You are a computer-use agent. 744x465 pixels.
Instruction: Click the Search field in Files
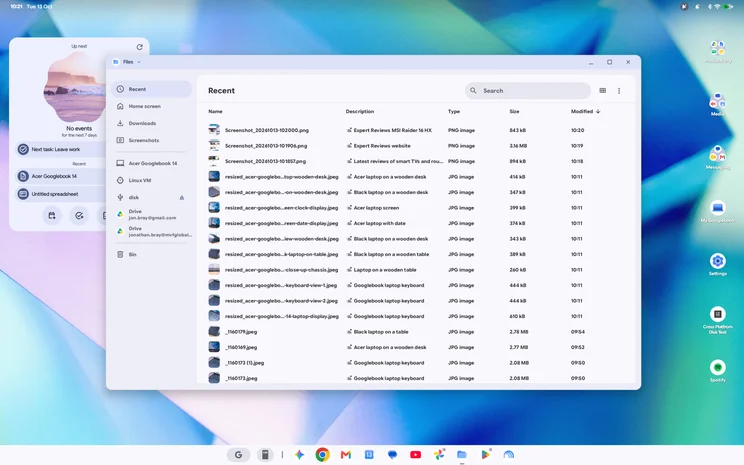tap(528, 91)
